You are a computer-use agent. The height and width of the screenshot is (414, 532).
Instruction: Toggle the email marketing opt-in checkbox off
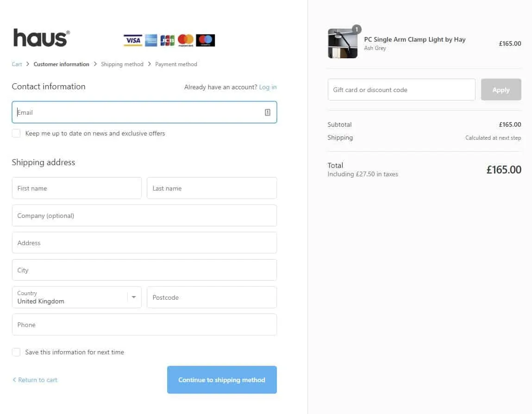point(16,133)
